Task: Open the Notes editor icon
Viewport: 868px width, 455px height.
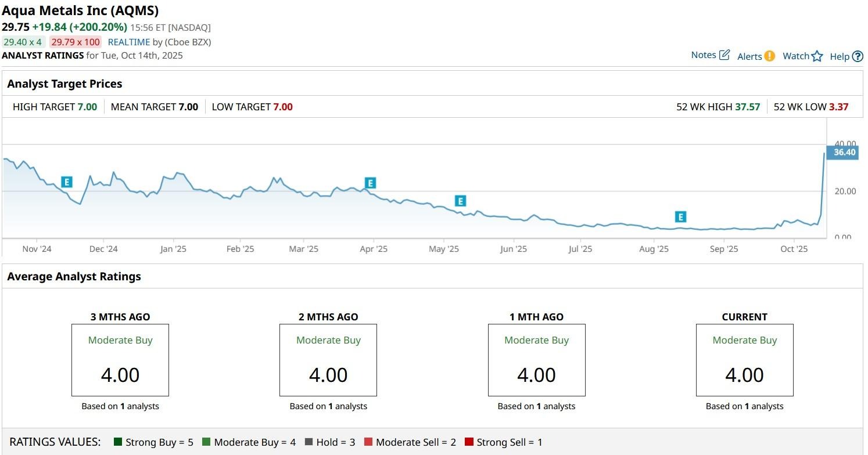Action: pyautogui.click(x=724, y=54)
